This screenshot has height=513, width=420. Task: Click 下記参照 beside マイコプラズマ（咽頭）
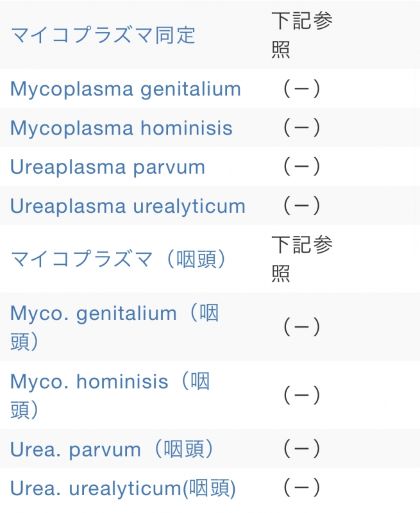click(x=301, y=259)
